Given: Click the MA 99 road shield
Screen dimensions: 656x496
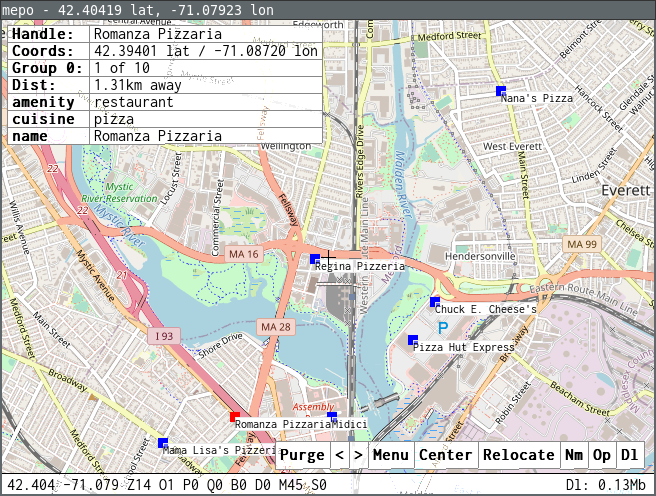Looking at the screenshot, I should click(582, 244).
